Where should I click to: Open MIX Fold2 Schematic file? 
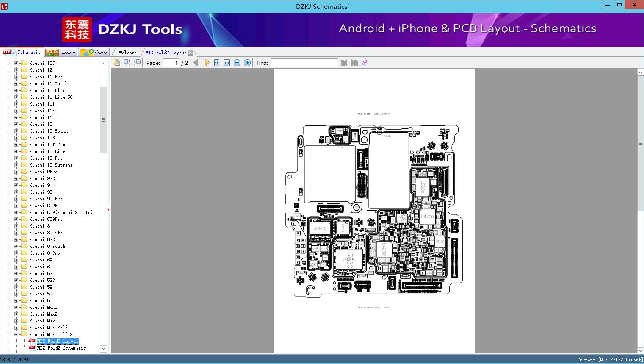tap(61, 348)
